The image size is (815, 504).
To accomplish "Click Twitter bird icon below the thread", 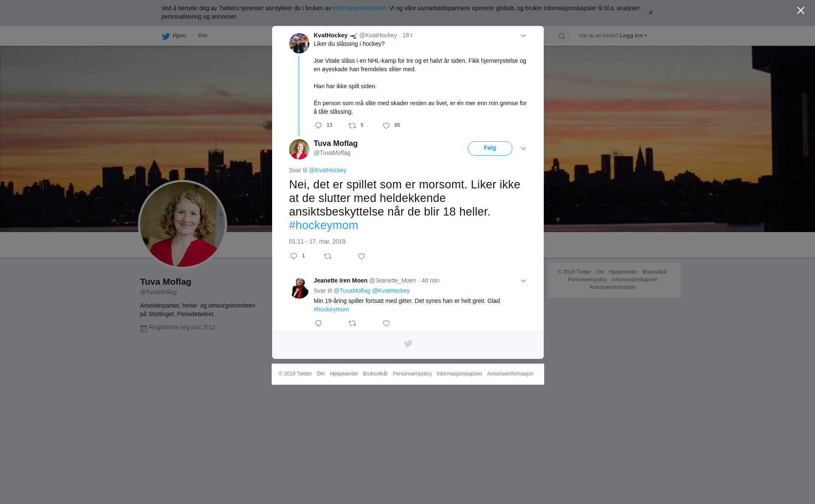I will pyautogui.click(x=408, y=344).
